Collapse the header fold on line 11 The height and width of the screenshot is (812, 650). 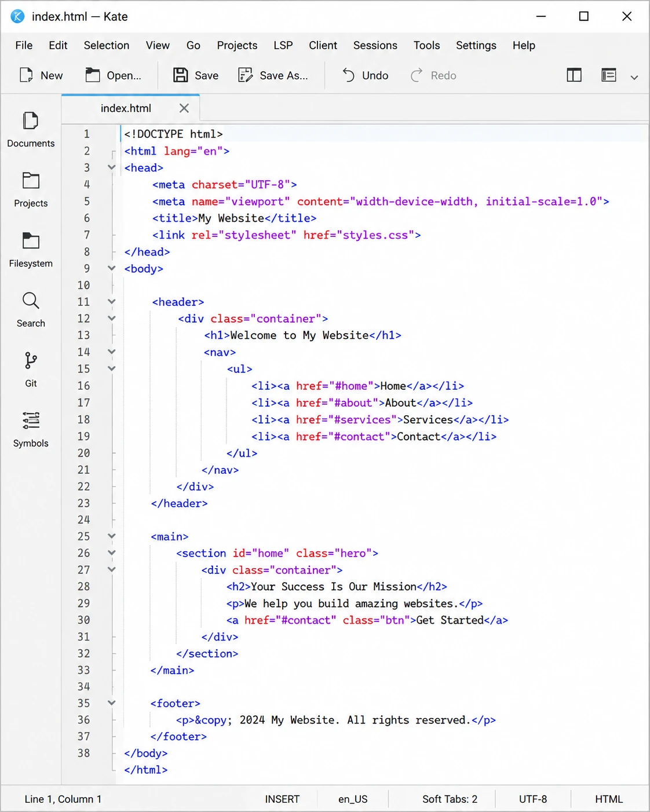[x=112, y=302]
